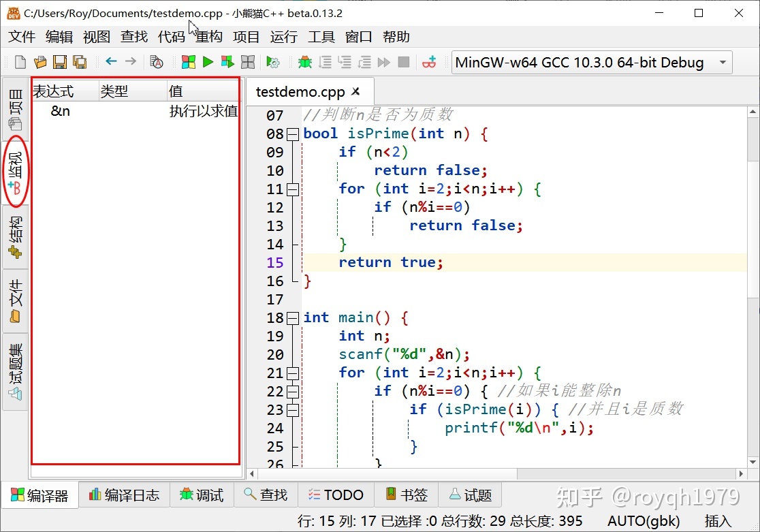This screenshot has width=760, height=532.
Task: Open the 书签 bookmarks bottom tab
Action: click(x=406, y=495)
